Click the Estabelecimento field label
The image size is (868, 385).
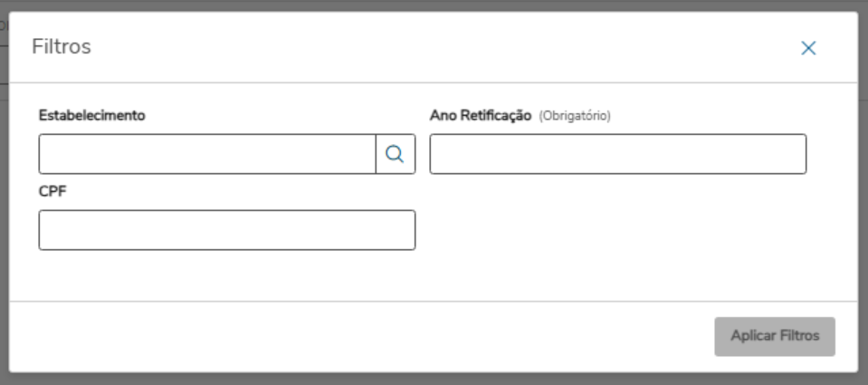92,115
